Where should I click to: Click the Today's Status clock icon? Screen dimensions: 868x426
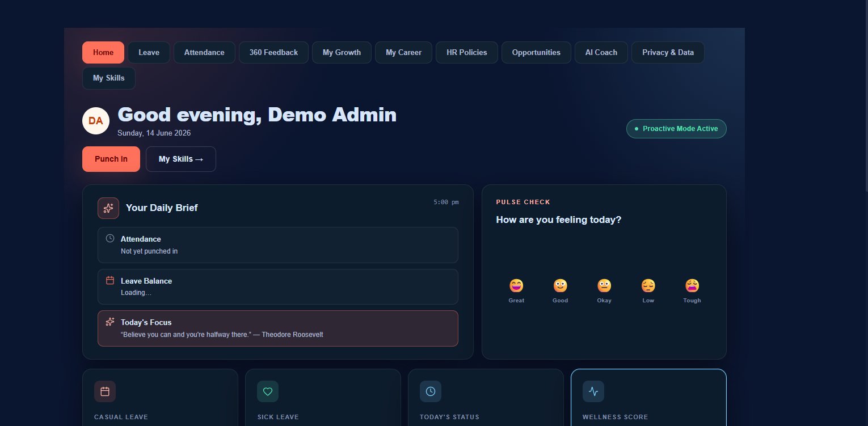(431, 391)
